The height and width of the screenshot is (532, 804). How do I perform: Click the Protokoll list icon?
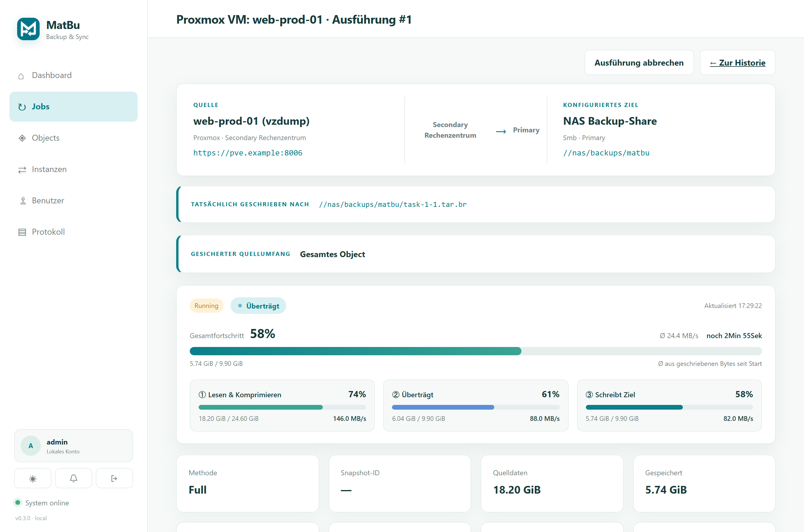point(22,232)
